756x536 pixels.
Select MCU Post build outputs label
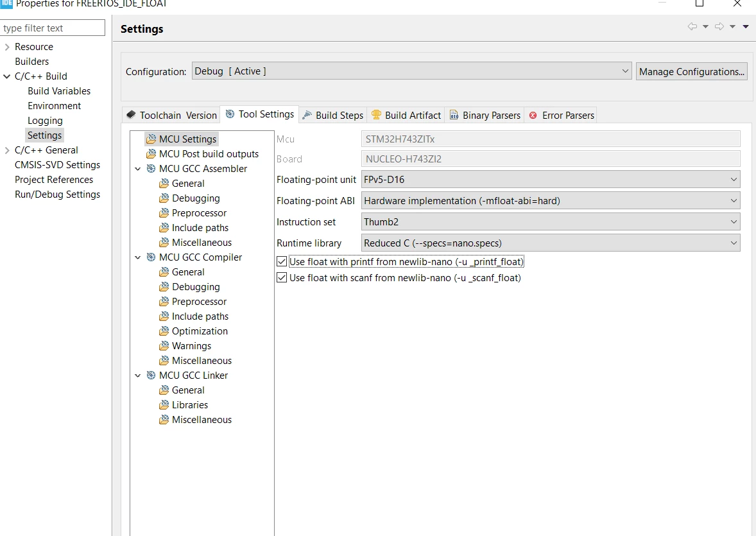(209, 154)
